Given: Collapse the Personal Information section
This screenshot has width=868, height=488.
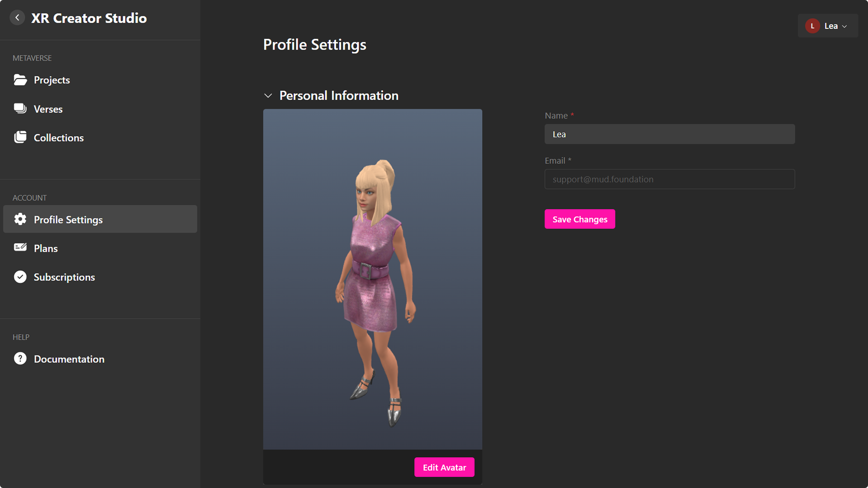Looking at the screenshot, I should point(268,95).
